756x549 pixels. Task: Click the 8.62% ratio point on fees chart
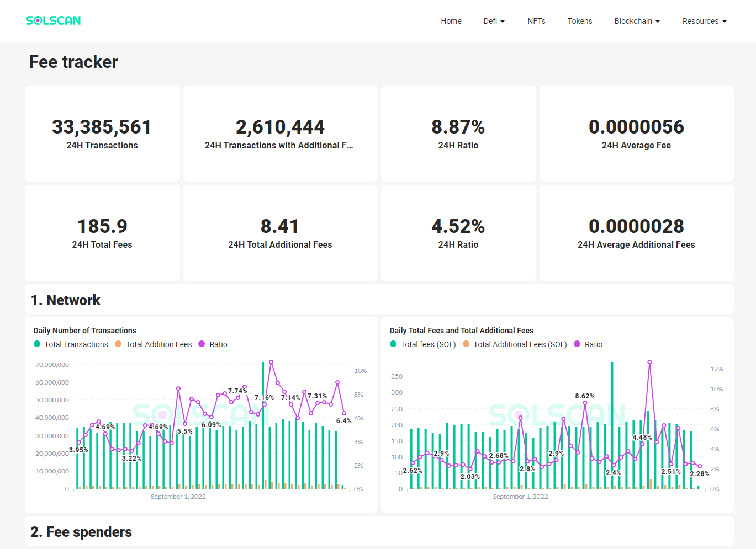coord(585,403)
